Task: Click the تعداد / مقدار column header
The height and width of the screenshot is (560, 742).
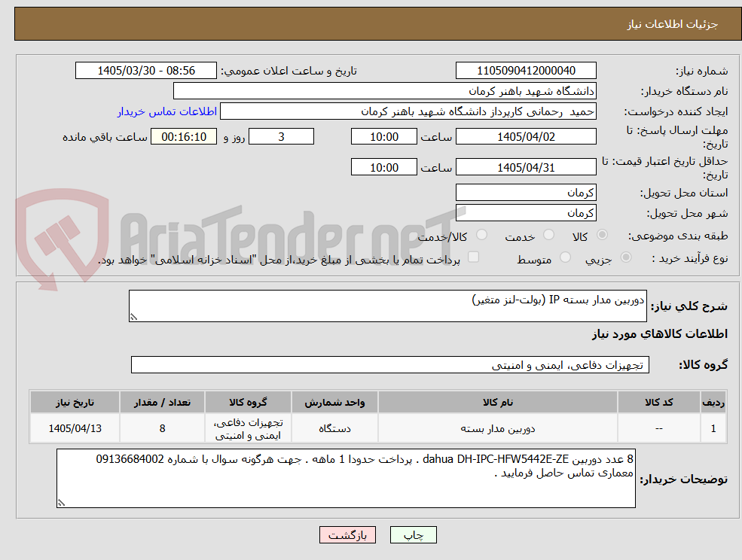Action: click(162, 403)
